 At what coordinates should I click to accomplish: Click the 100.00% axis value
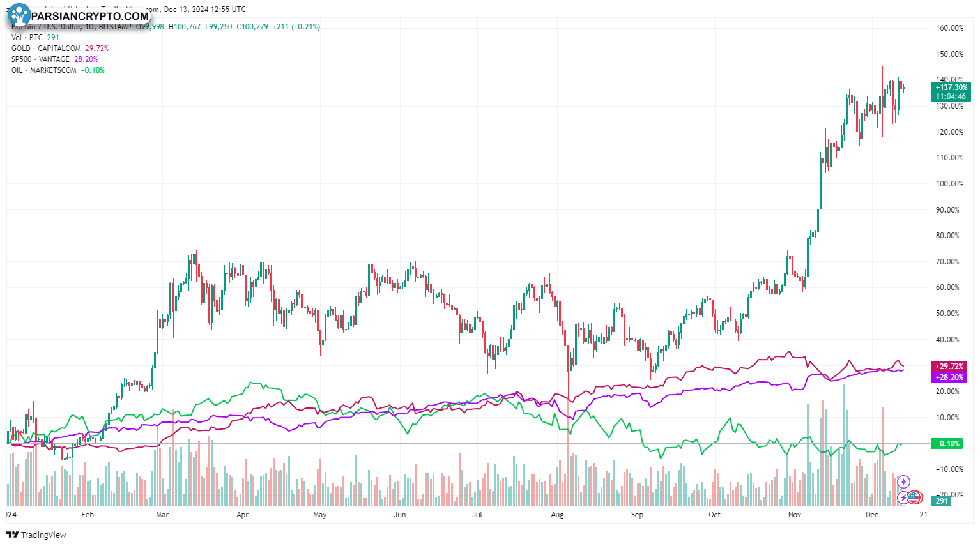click(x=949, y=184)
